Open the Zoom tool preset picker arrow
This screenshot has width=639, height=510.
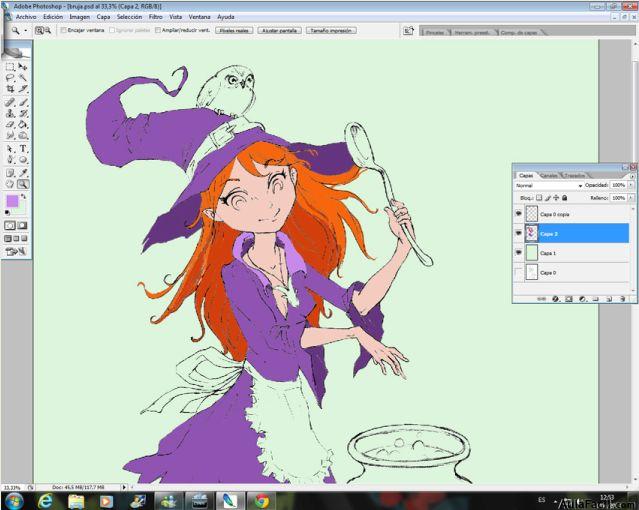point(26,30)
